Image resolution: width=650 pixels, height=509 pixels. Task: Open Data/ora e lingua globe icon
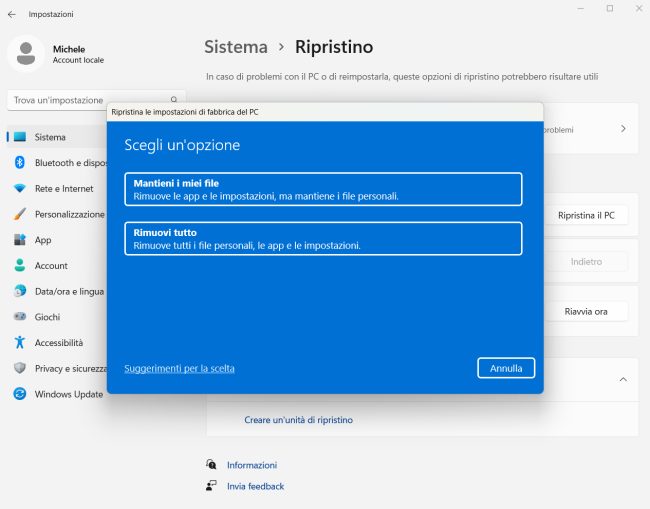pyautogui.click(x=19, y=291)
